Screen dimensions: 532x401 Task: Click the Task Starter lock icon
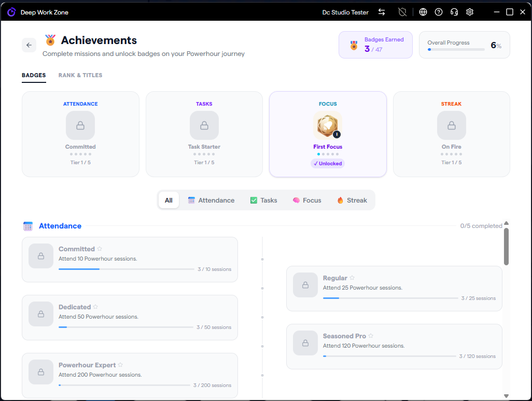[204, 125]
